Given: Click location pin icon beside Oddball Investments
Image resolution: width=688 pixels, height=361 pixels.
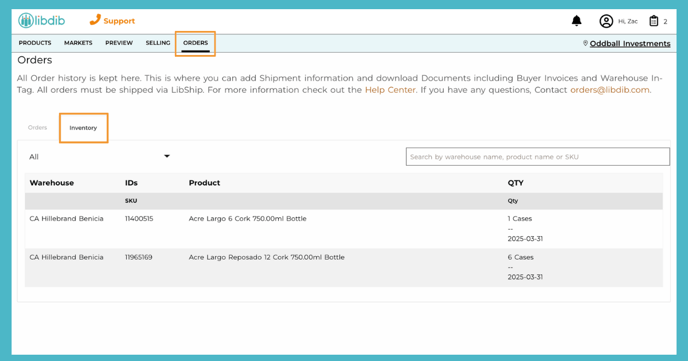Looking at the screenshot, I should (x=585, y=43).
